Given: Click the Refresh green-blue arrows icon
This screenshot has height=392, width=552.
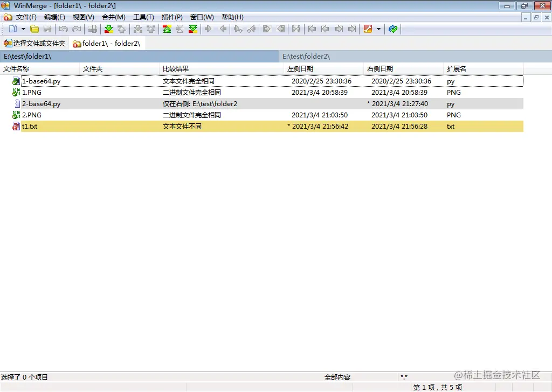Looking at the screenshot, I should coord(393,29).
